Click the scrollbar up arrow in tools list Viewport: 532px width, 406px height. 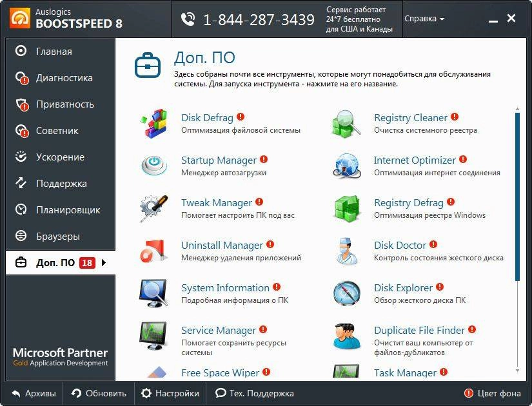tap(517, 109)
